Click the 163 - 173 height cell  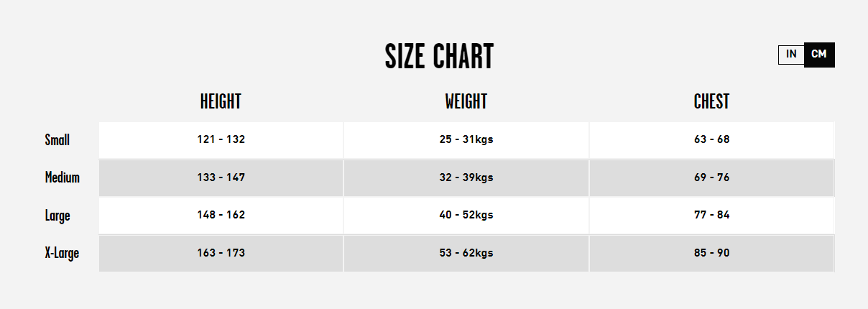point(221,253)
